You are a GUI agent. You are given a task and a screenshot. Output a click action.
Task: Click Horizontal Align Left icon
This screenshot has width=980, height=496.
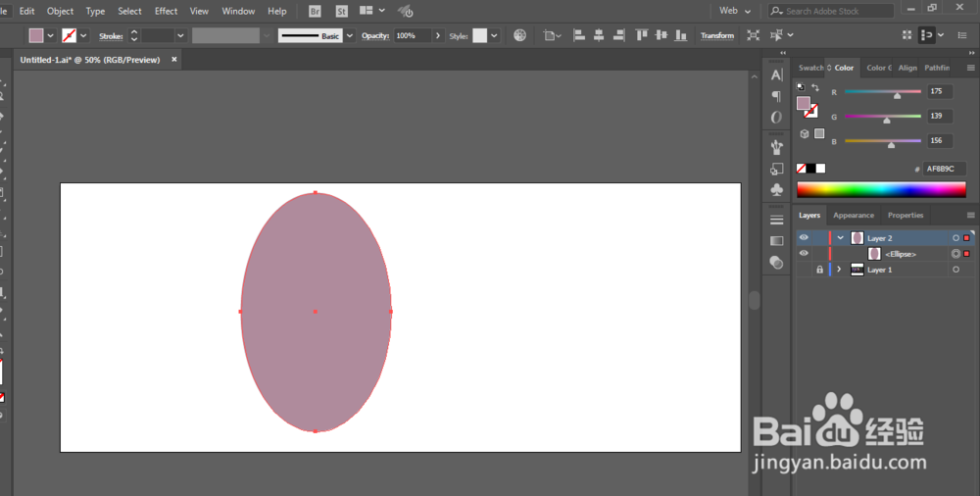[x=579, y=35]
